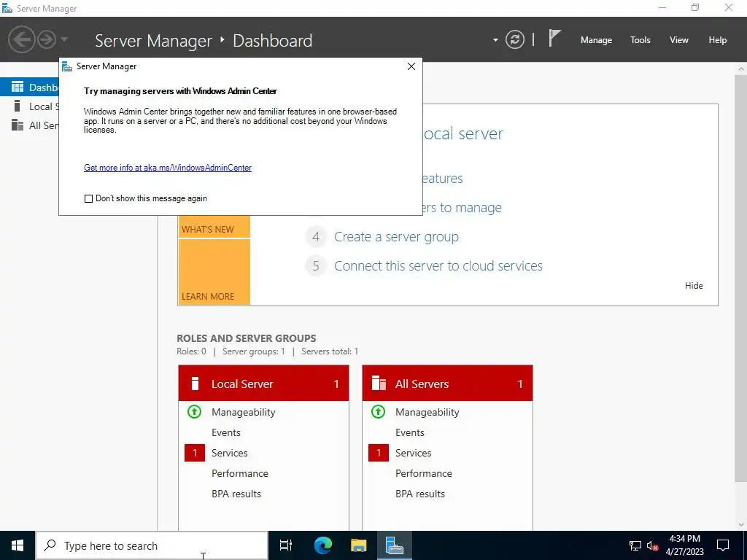Image resolution: width=747 pixels, height=560 pixels.
Task: Click Server groups: 1 text
Action: pyautogui.click(x=253, y=351)
